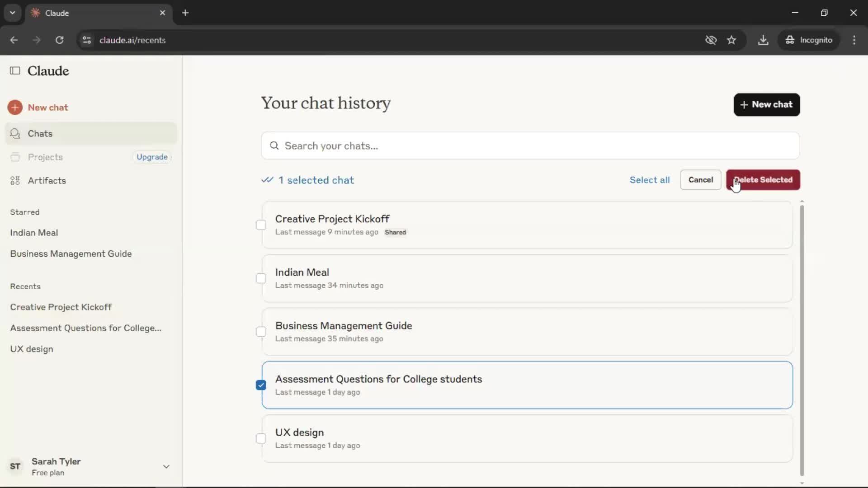
Task: Click the Upgrade badge next to Projects
Action: pos(152,157)
